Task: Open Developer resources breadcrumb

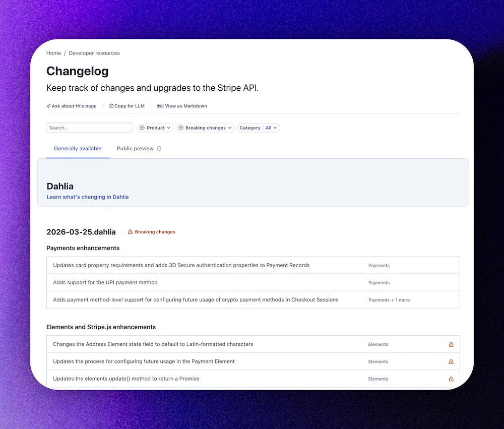Action: [94, 53]
